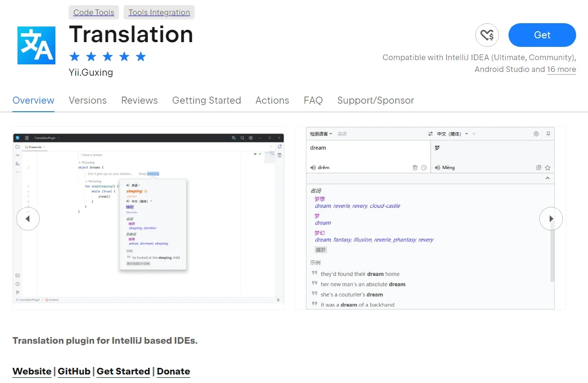Collapse dictionary section with the chevron
The height and width of the screenshot is (383, 588).
[548, 178]
